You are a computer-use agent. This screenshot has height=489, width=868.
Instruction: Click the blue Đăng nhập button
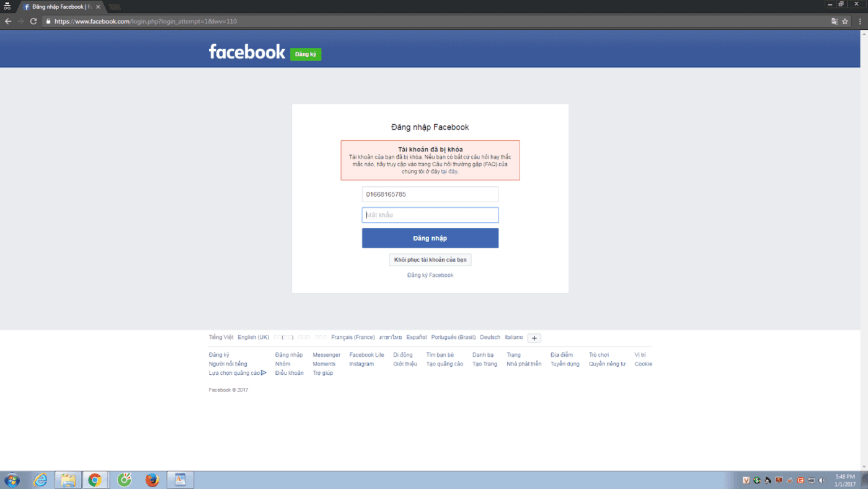[x=430, y=238]
